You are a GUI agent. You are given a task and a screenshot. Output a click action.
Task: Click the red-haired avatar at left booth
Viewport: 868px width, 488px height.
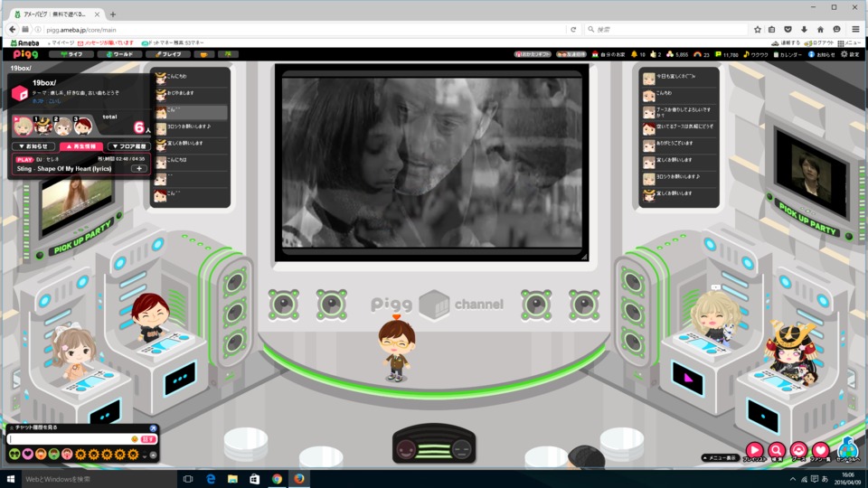(150, 317)
